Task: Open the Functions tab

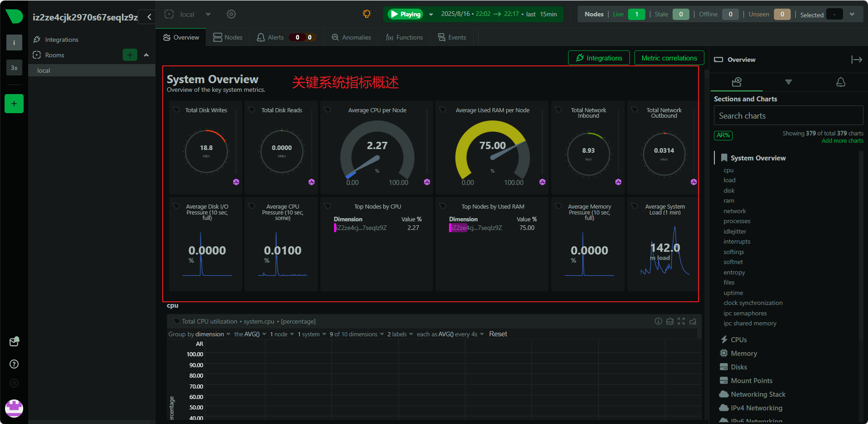Action: click(404, 37)
